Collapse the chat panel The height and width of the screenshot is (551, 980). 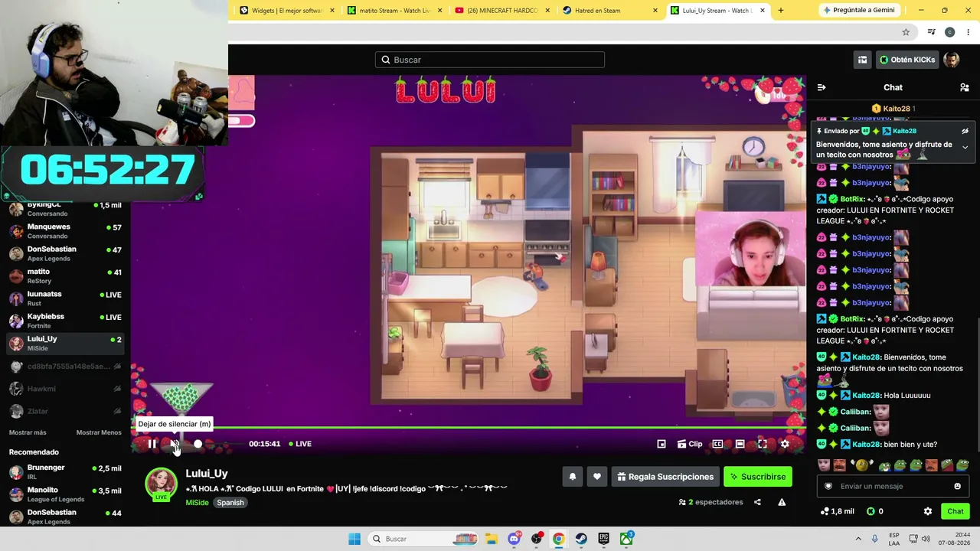tap(822, 87)
